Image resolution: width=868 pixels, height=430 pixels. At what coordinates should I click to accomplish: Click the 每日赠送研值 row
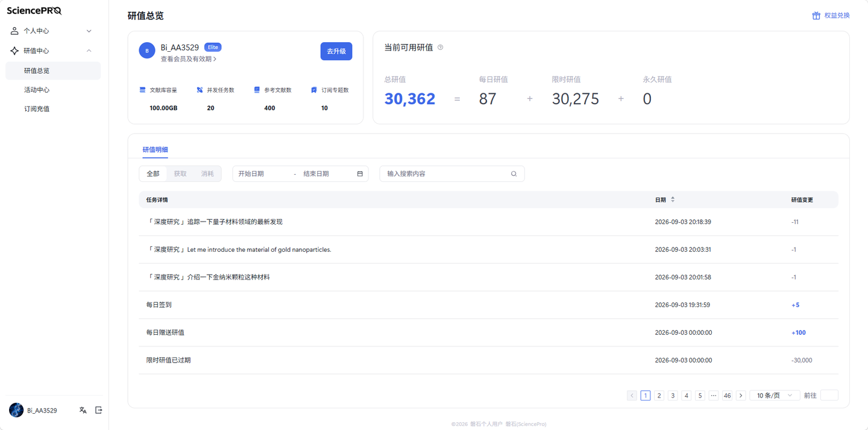pyautogui.click(x=488, y=333)
